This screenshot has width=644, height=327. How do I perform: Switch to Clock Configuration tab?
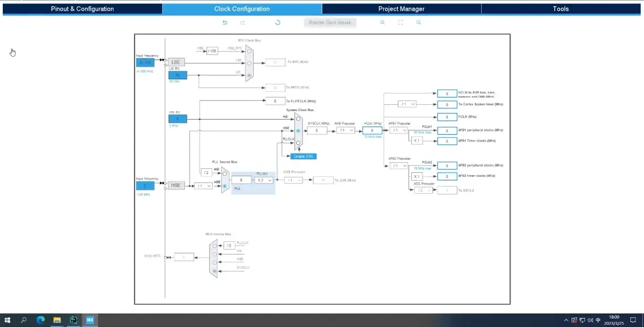(242, 9)
